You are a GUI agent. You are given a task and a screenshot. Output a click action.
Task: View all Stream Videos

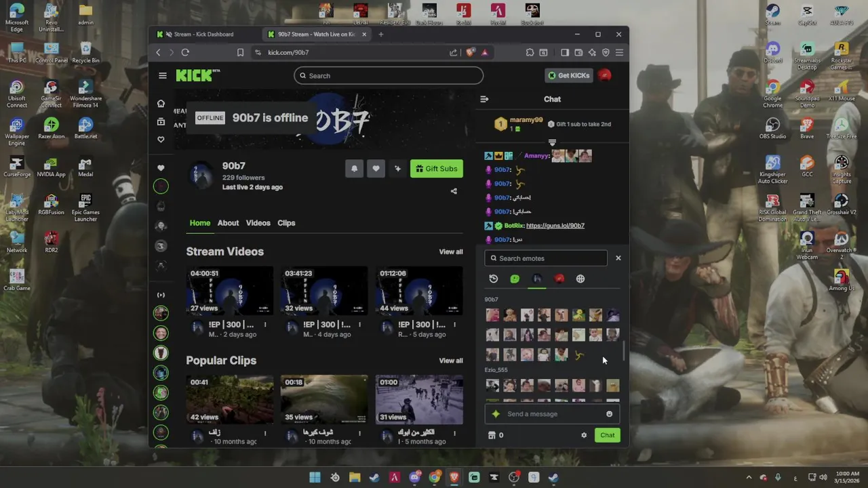(451, 251)
